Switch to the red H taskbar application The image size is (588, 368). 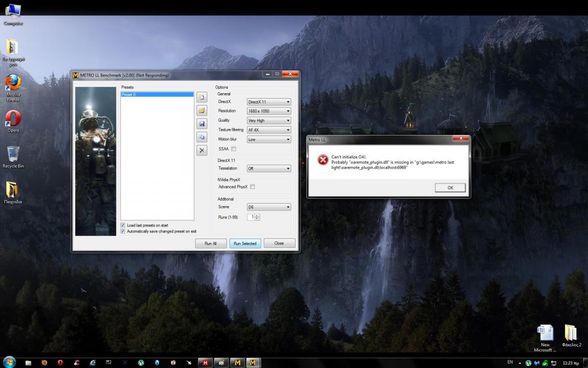pyautogui.click(x=205, y=363)
